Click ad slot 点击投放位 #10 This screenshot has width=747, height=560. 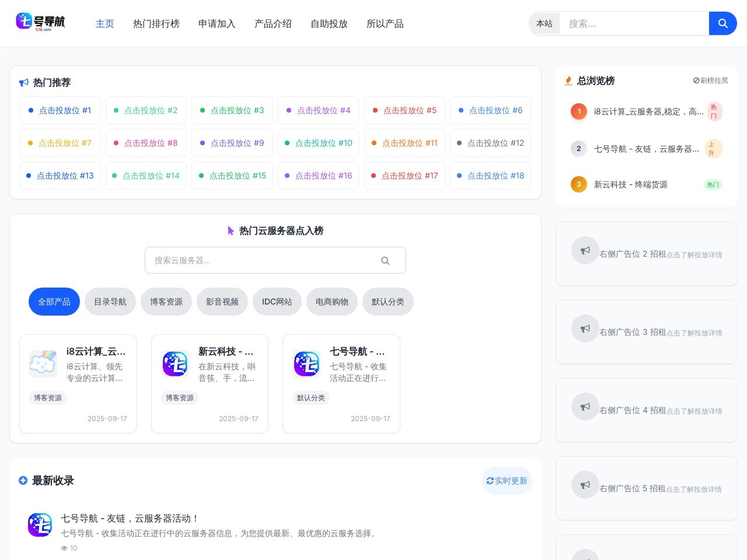point(319,143)
